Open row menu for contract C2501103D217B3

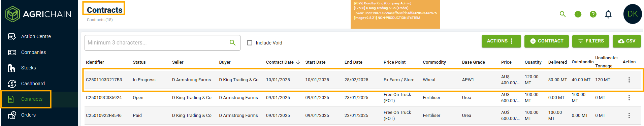coord(629,80)
